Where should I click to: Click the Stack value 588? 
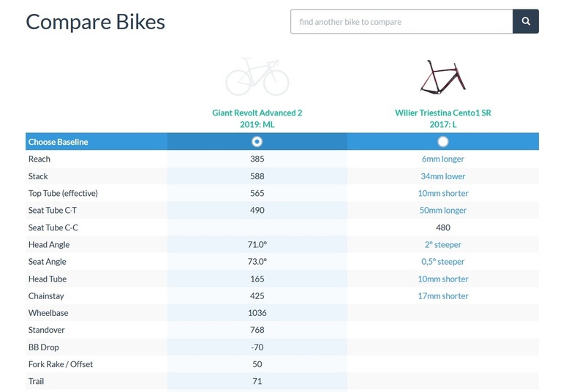[x=257, y=176]
